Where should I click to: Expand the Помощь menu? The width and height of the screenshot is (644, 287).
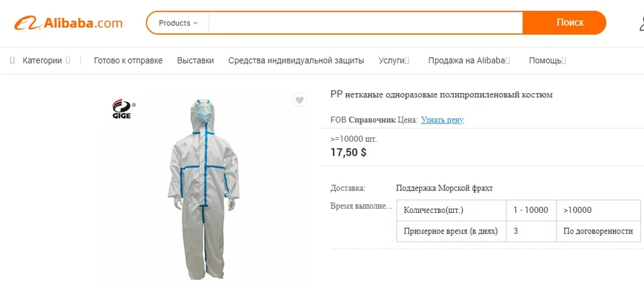pos(547,60)
